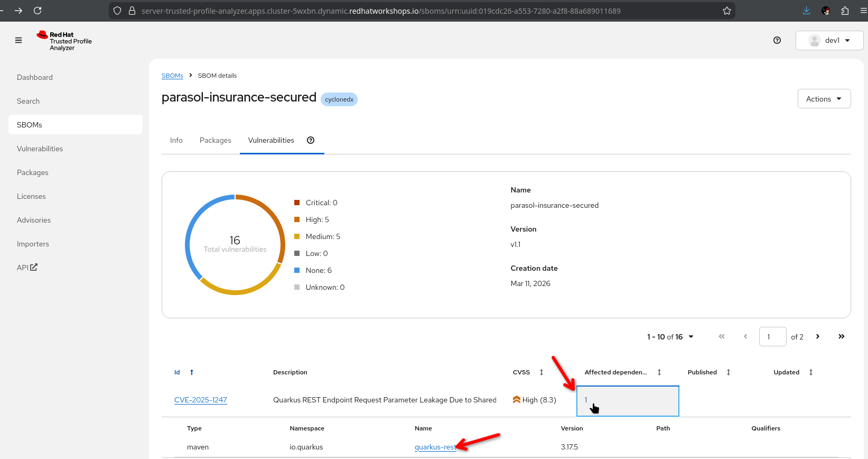Switch to the Info tab
The height and width of the screenshot is (459, 868).
coord(176,140)
